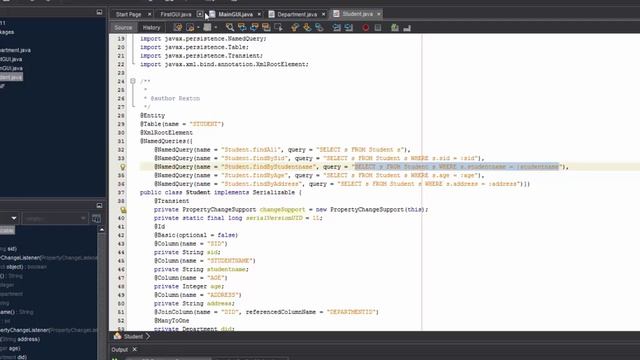
Task: Click the Navigator panel icon beside filter box
Action: pos(96,218)
